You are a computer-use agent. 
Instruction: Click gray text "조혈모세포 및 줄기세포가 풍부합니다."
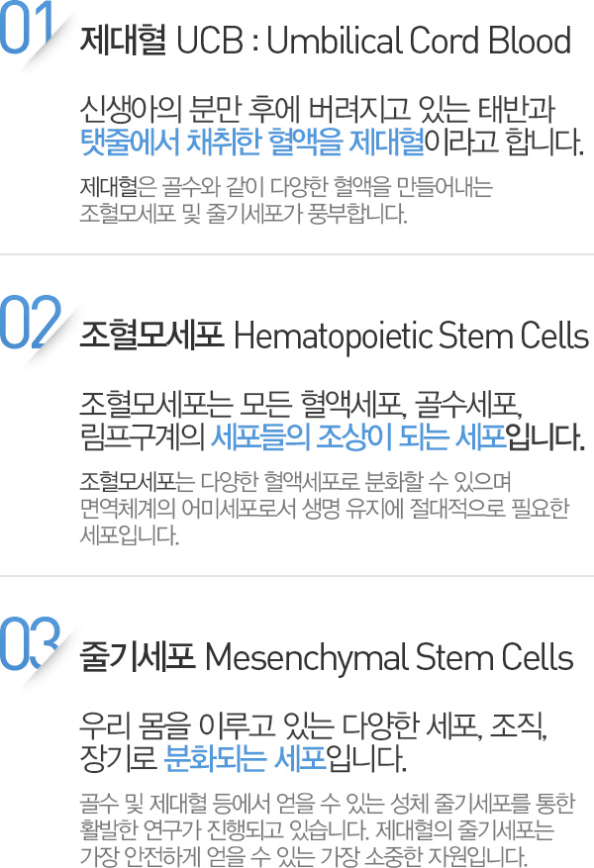click(243, 212)
